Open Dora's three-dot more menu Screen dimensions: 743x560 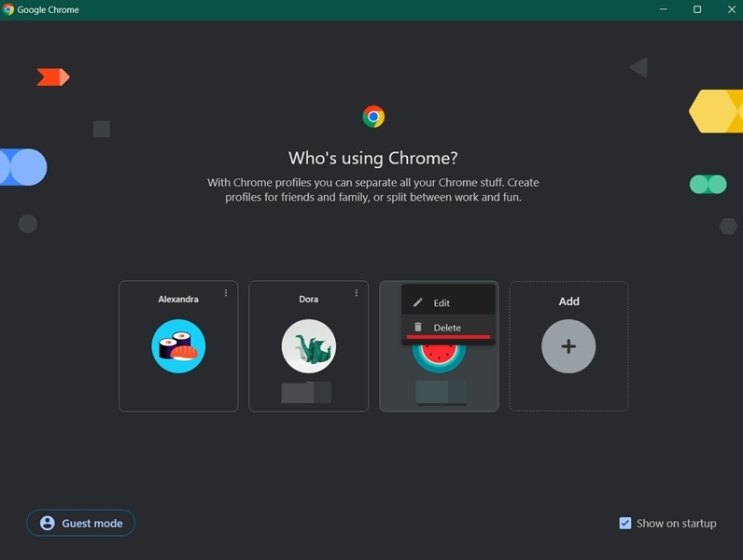click(x=357, y=293)
